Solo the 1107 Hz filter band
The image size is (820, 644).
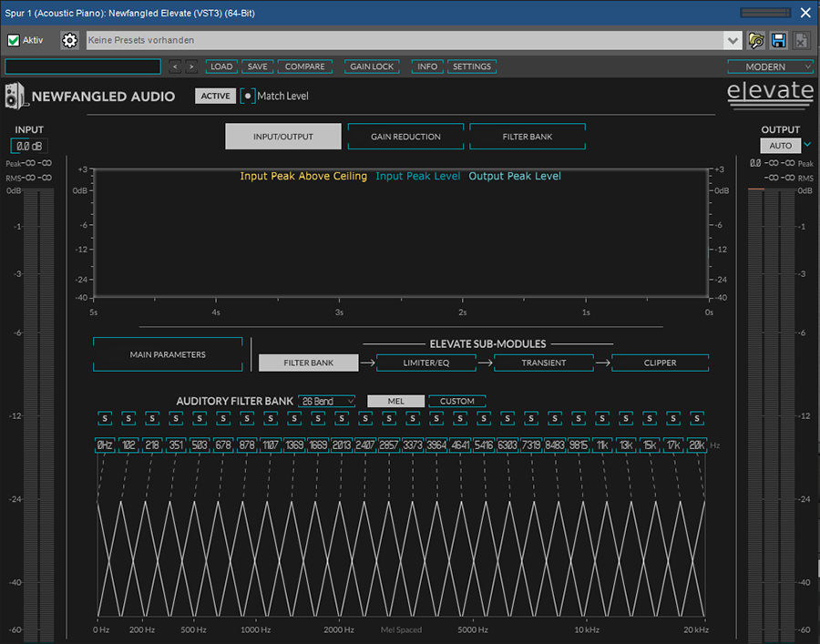[271, 418]
